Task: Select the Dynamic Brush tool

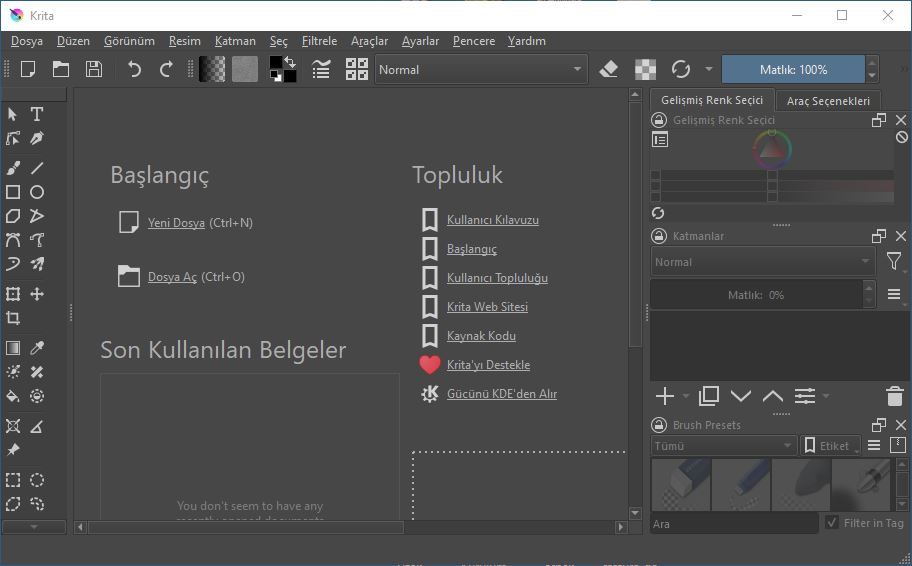Action: click(12, 264)
